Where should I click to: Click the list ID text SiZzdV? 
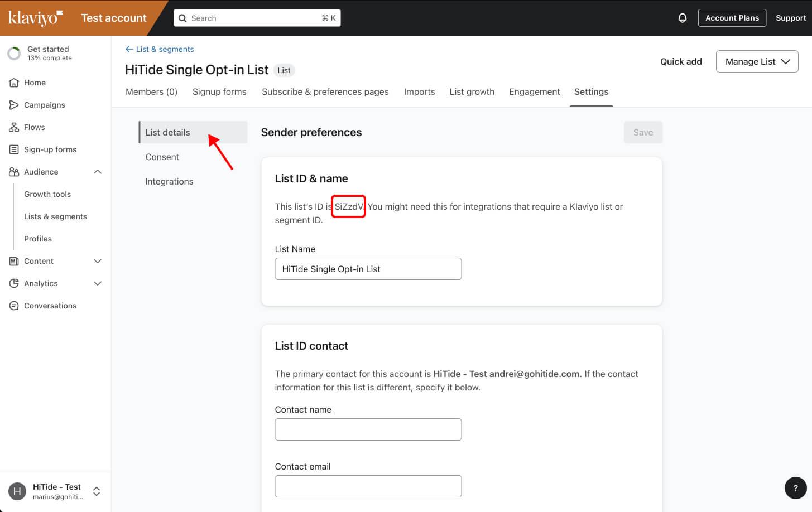(x=349, y=206)
